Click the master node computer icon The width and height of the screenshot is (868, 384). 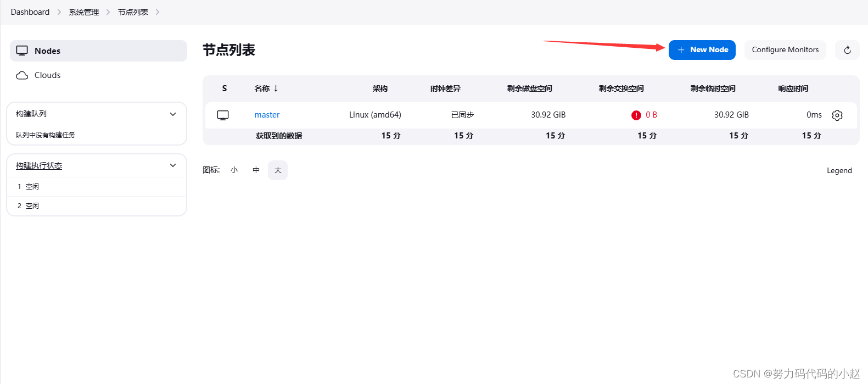click(223, 115)
